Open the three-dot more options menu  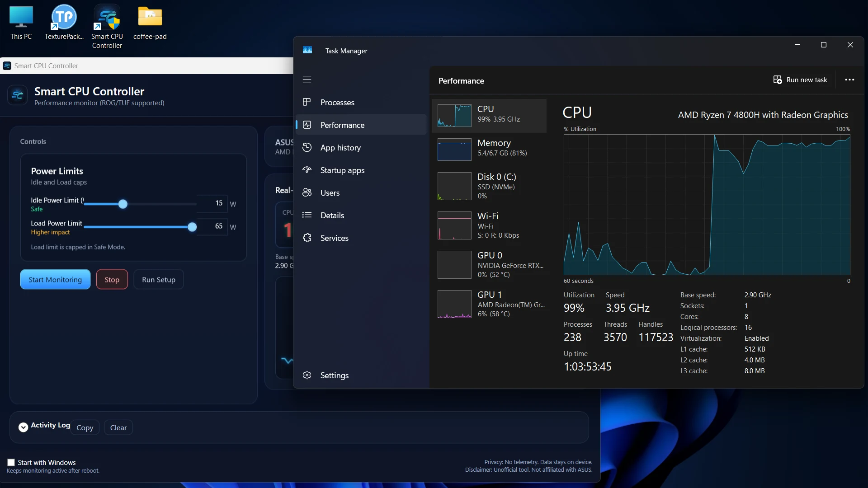click(x=849, y=80)
